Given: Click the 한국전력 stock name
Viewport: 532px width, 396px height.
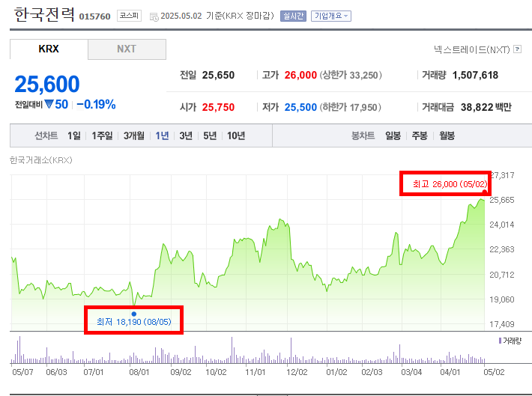Looking at the screenshot, I should [x=44, y=14].
